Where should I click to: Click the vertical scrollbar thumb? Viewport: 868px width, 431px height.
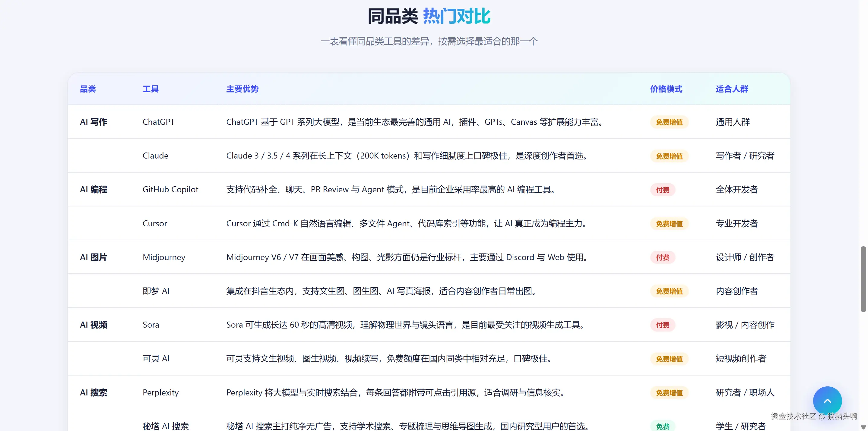click(863, 279)
